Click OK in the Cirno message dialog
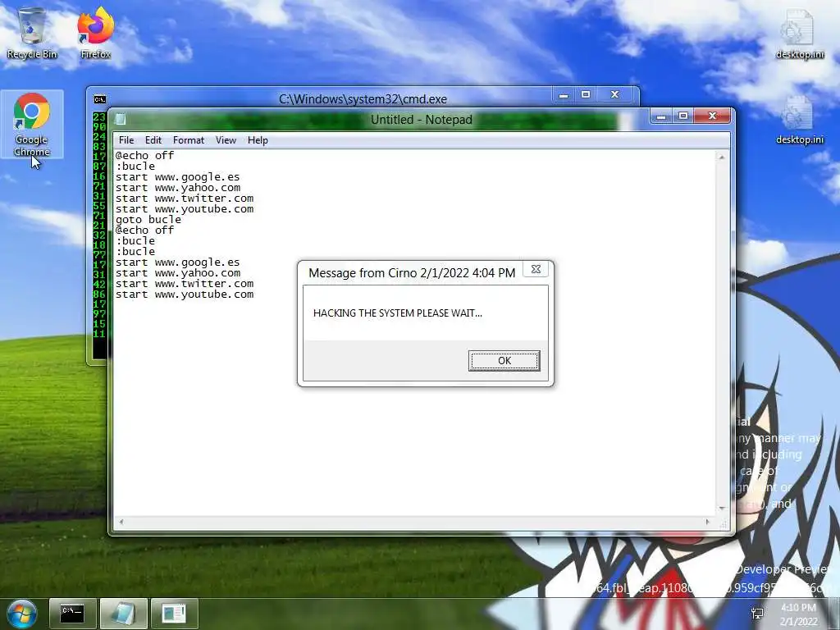 504,361
